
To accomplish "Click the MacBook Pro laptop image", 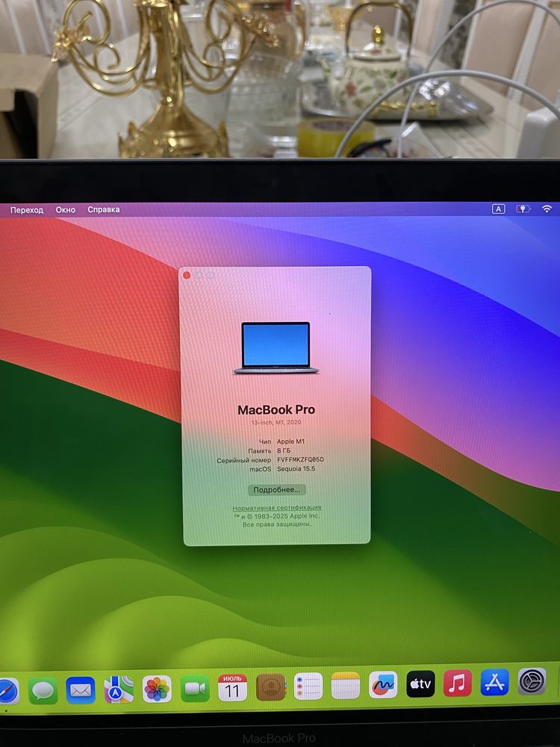I will 276,348.
